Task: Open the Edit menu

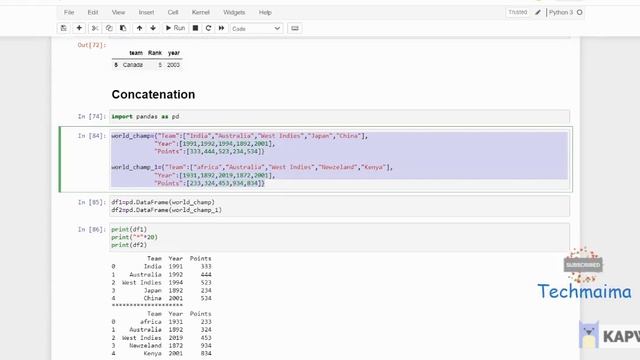Action: tap(93, 12)
